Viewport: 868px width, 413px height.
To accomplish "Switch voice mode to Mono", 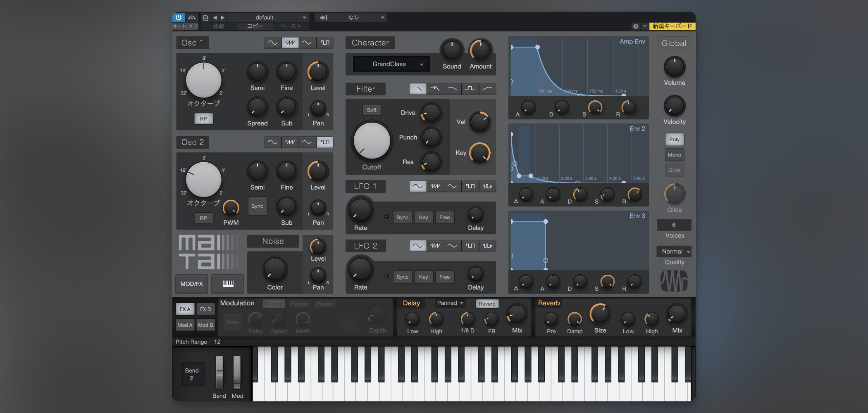I will tap(674, 155).
